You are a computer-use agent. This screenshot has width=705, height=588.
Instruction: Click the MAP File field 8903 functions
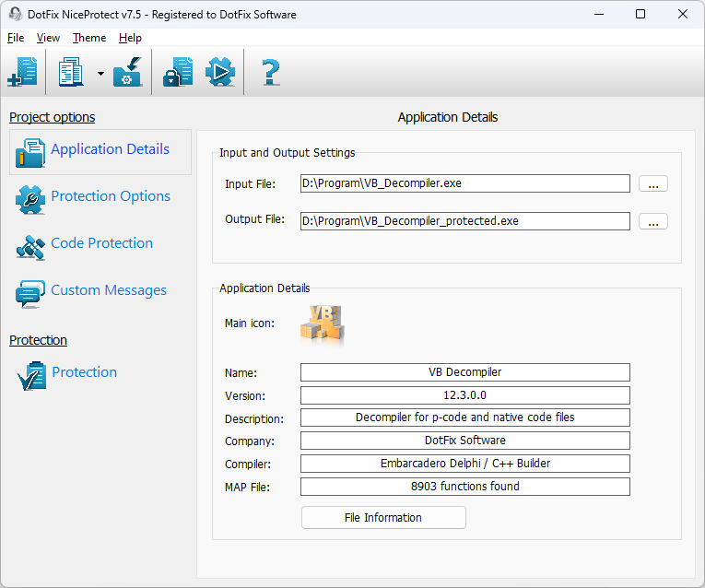point(464,487)
